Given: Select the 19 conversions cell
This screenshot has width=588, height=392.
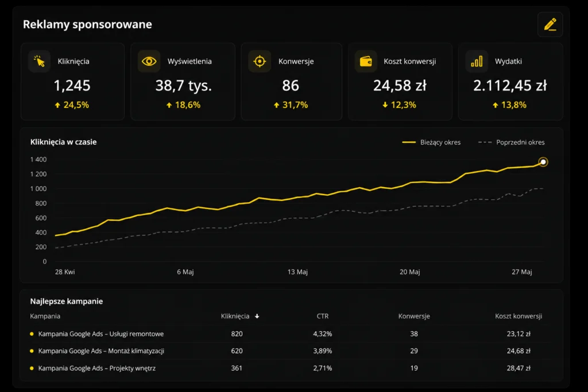Looking at the screenshot, I should pos(414,368).
